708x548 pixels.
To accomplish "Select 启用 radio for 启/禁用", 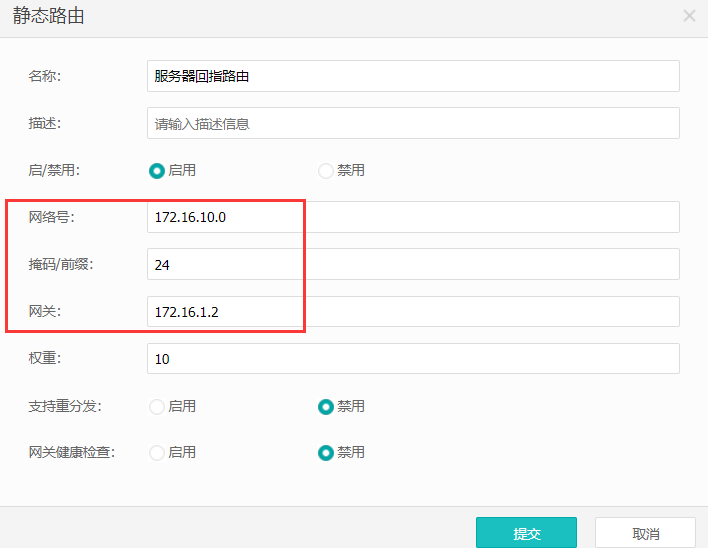I will (x=157, y=171).
